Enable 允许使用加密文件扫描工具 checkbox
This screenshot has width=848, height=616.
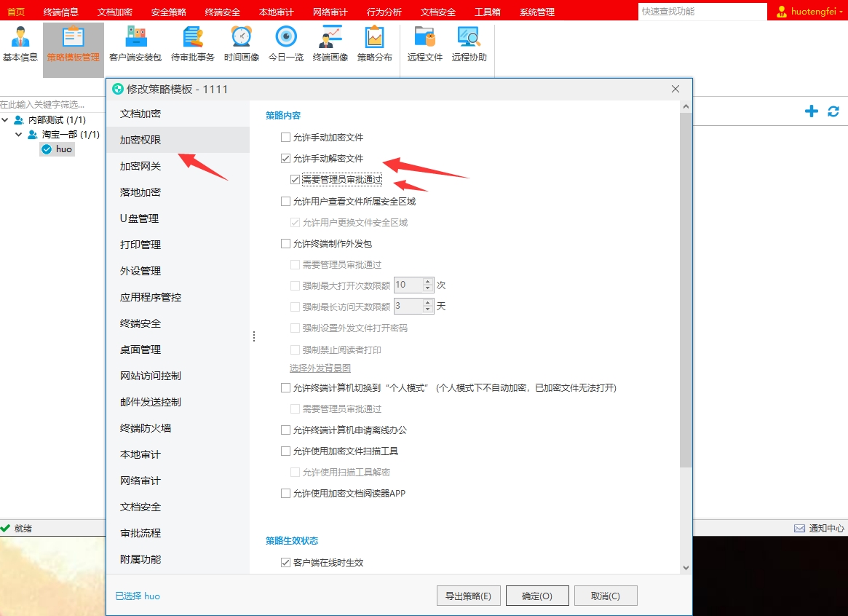285,451
